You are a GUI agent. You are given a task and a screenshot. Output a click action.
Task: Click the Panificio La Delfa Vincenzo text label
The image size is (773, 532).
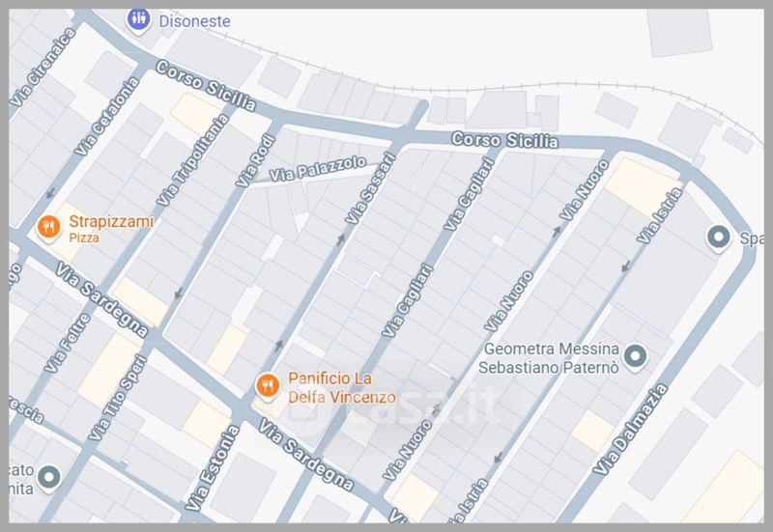point(342,387)
